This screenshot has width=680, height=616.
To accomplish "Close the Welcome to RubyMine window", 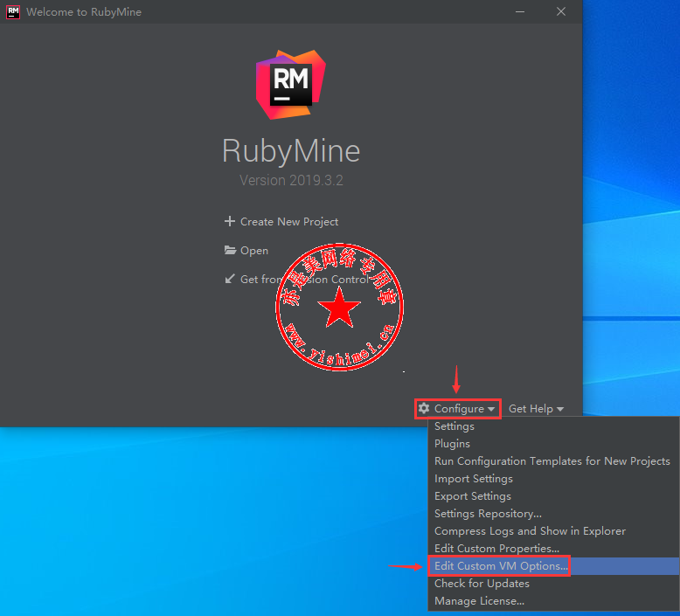I will [x=561, y=11].
